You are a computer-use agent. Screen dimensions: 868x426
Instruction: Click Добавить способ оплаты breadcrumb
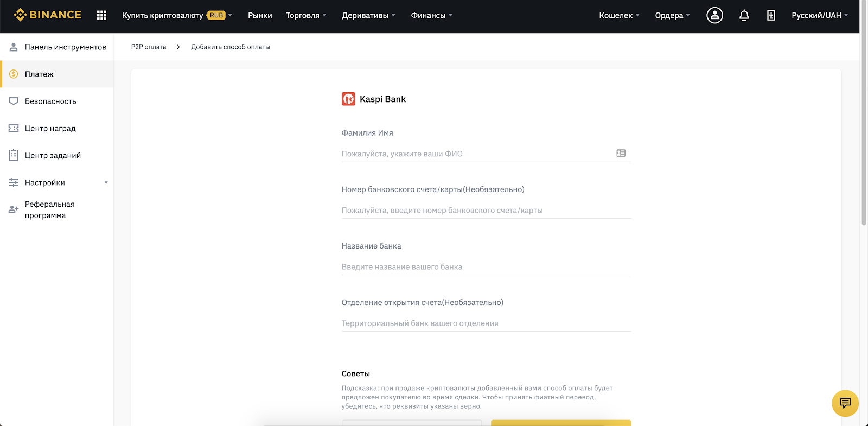pyautogui.click(x=231, y=47)
